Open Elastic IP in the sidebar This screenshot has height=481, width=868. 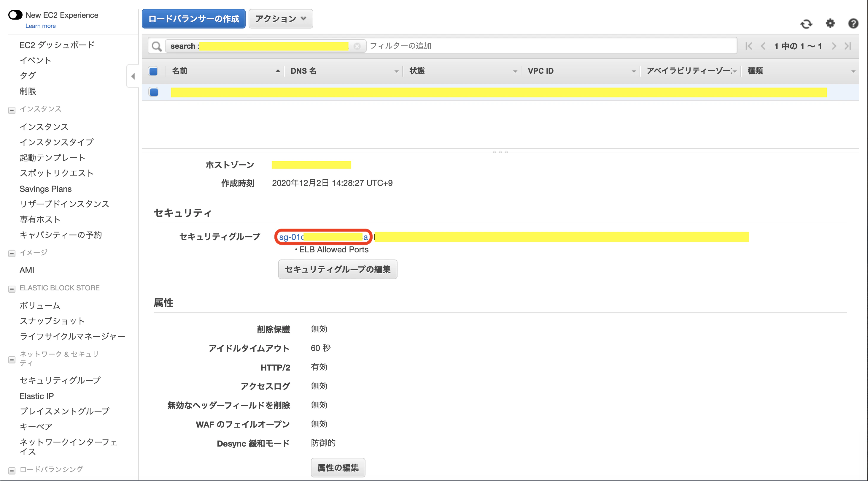click(x=36, y=396)
